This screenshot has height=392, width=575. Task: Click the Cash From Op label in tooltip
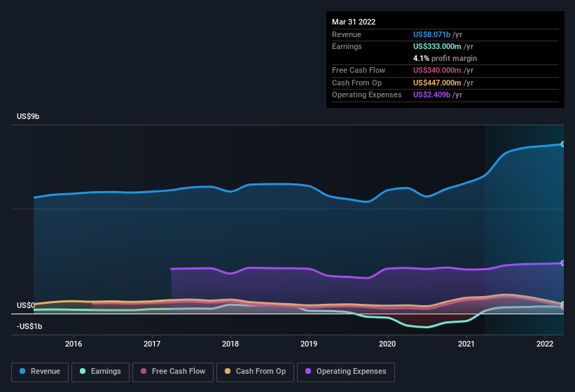click(x=356, y=83)
